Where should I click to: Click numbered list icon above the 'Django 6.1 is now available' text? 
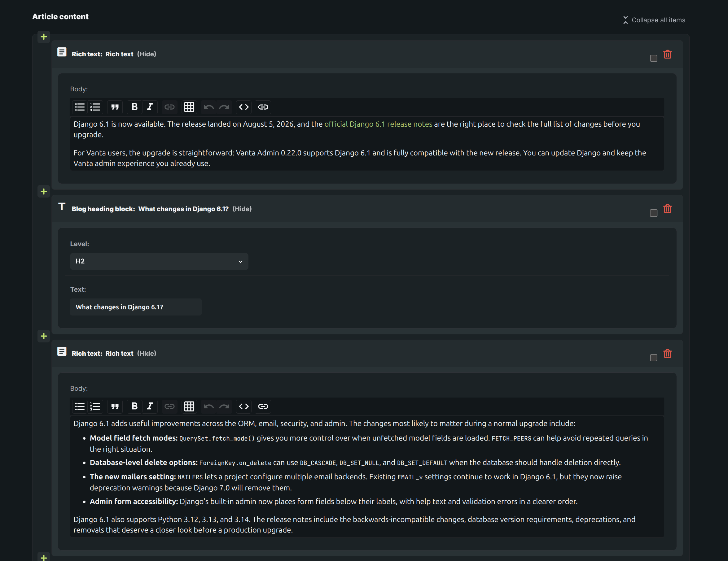(95, 107)
